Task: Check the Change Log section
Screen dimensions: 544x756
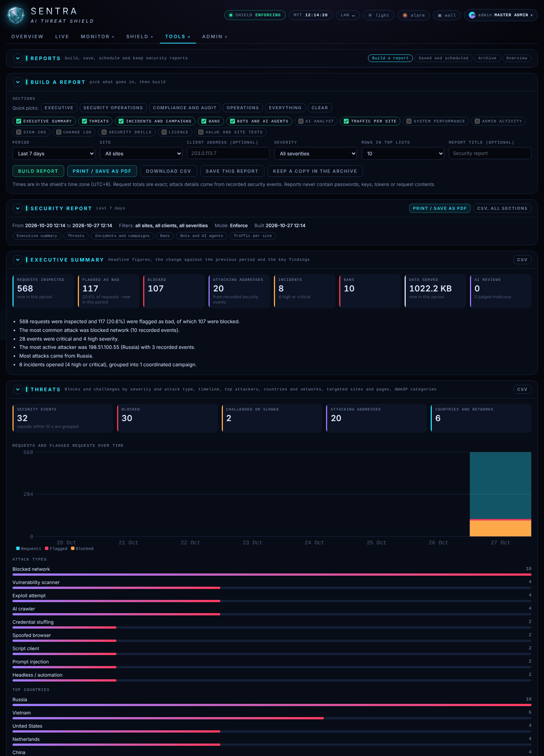Action: (x=59, y=132)
